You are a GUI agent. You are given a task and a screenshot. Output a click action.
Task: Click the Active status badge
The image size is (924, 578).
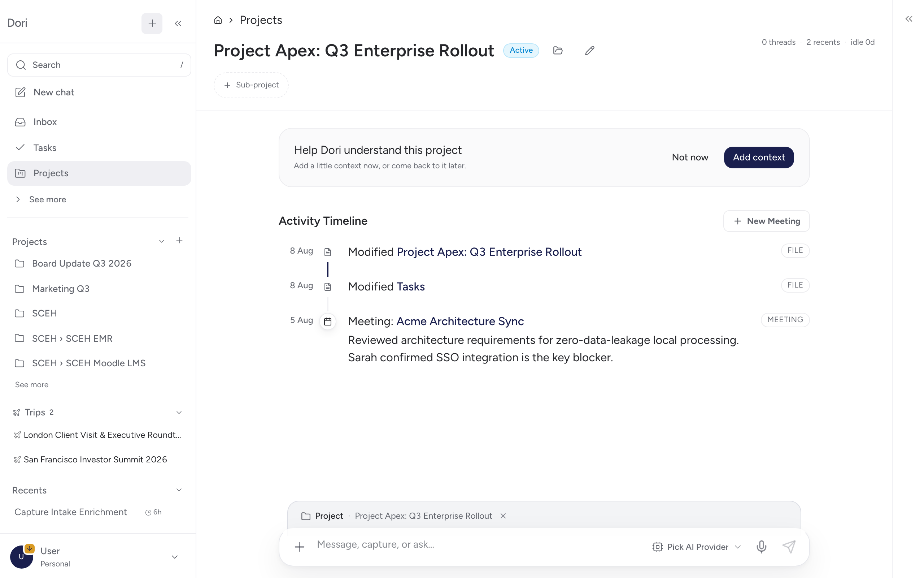[521, 51]
